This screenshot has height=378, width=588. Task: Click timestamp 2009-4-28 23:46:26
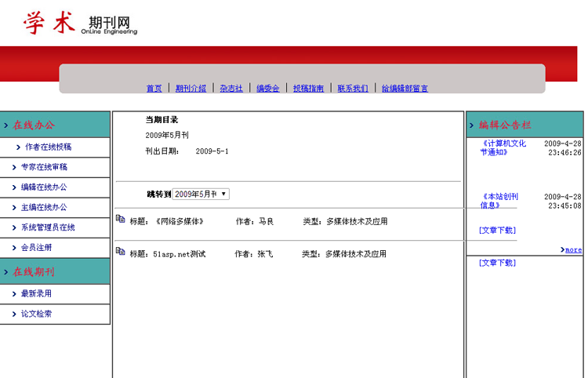tap(562, 148)
